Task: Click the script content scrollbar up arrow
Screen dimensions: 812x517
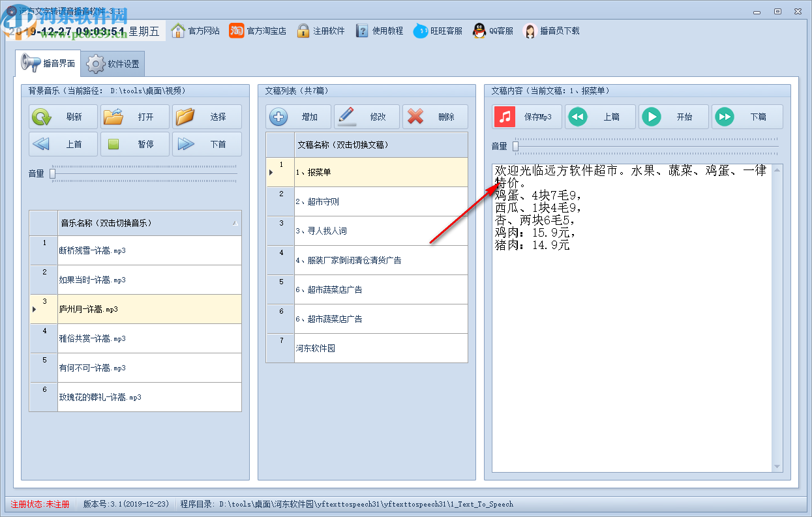Action: 777,170
